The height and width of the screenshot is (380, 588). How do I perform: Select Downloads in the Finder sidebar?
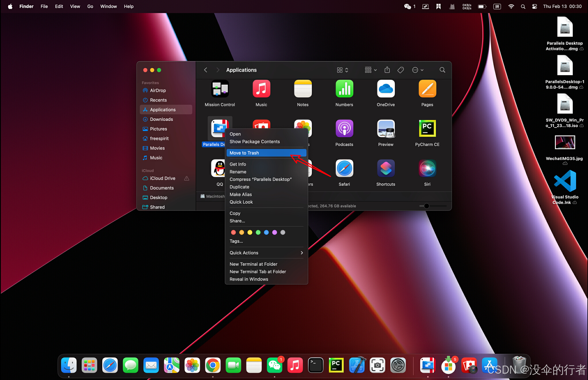[161, 119]
